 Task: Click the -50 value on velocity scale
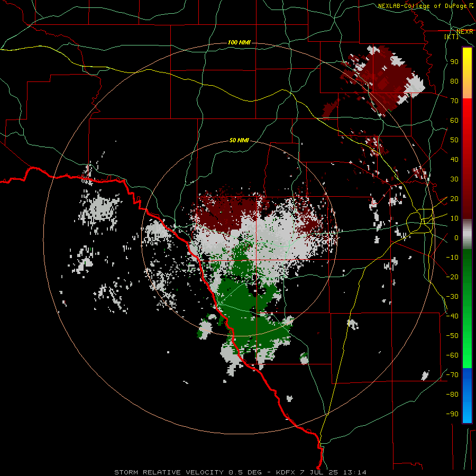pos(452,336)
